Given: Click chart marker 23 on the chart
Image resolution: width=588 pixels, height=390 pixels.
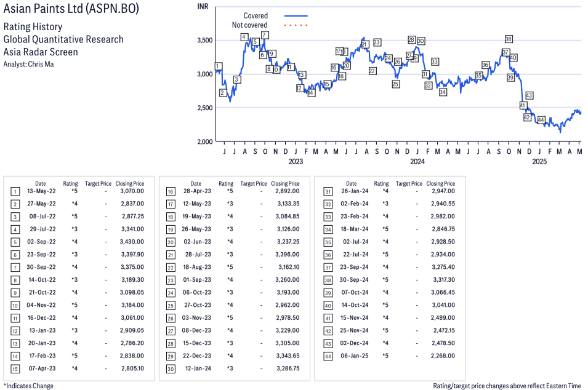Looking at the screenshot, I should point(377,42).
